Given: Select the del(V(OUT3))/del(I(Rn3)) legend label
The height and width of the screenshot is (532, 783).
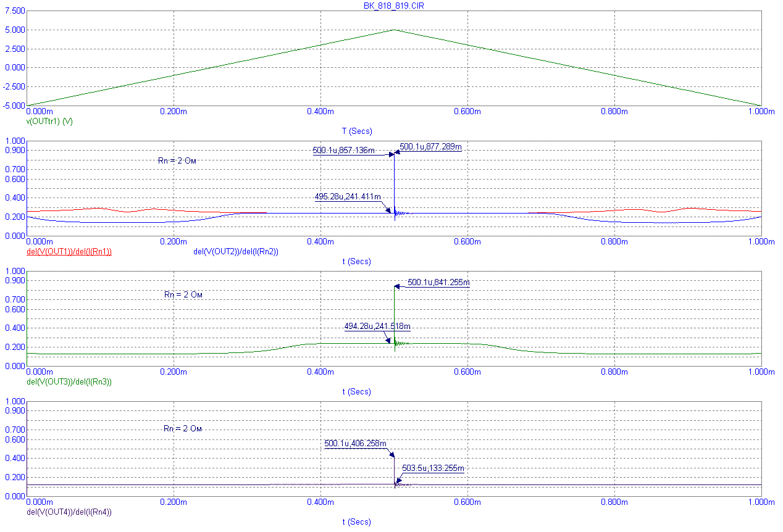Looking at the screenshot, I should pyautogui.click(x=69, y=382).
